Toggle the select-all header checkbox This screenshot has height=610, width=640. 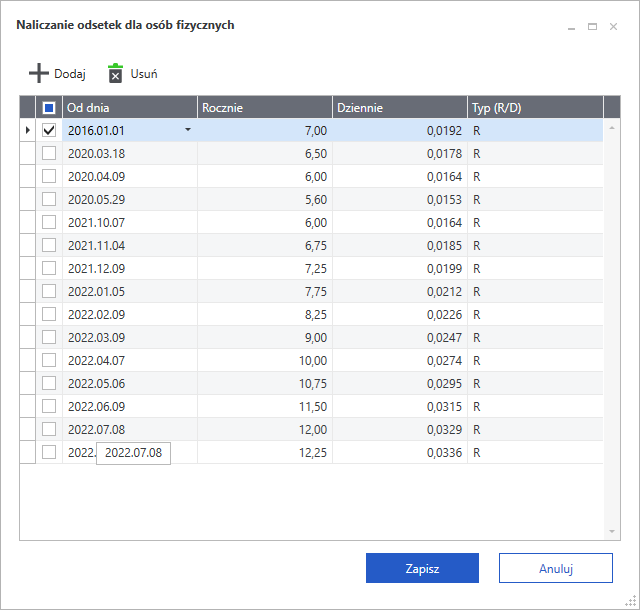pos(49,107)
